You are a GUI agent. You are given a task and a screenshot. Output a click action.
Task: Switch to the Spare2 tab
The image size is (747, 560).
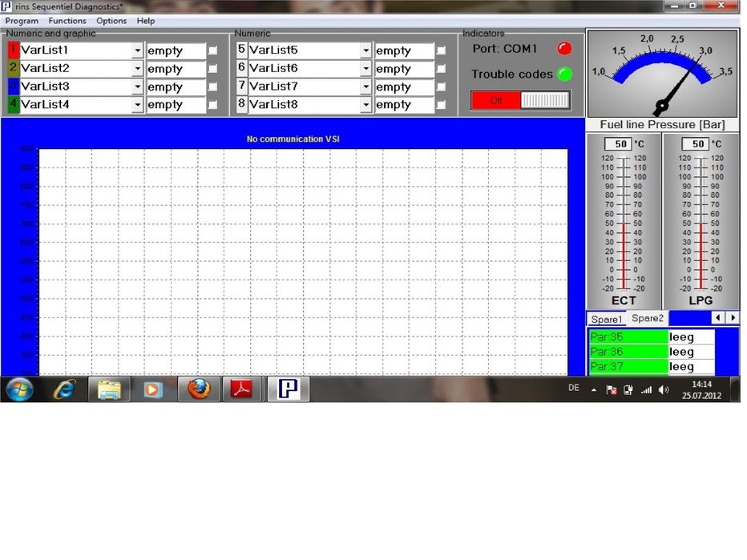648,318
